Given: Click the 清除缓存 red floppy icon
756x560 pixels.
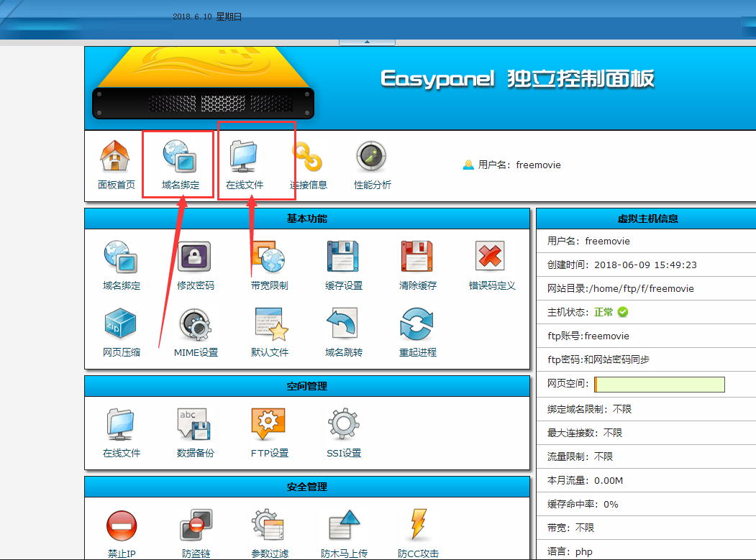Looking at the screenshot, I should (x=417, y=257).
